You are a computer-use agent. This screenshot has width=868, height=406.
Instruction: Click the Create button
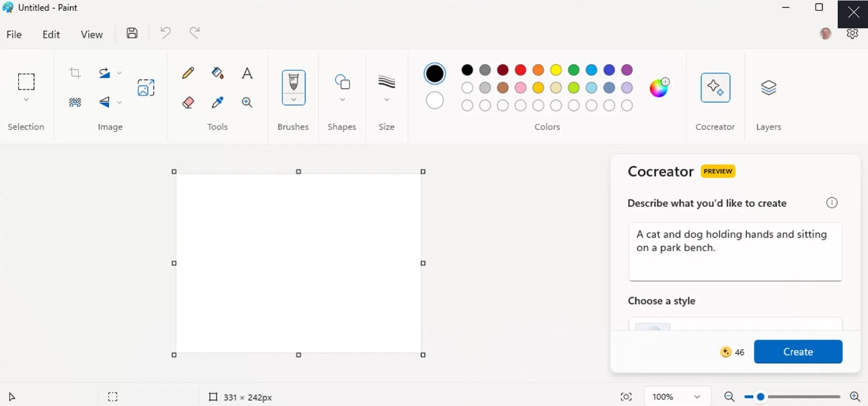tap(798, 351)
